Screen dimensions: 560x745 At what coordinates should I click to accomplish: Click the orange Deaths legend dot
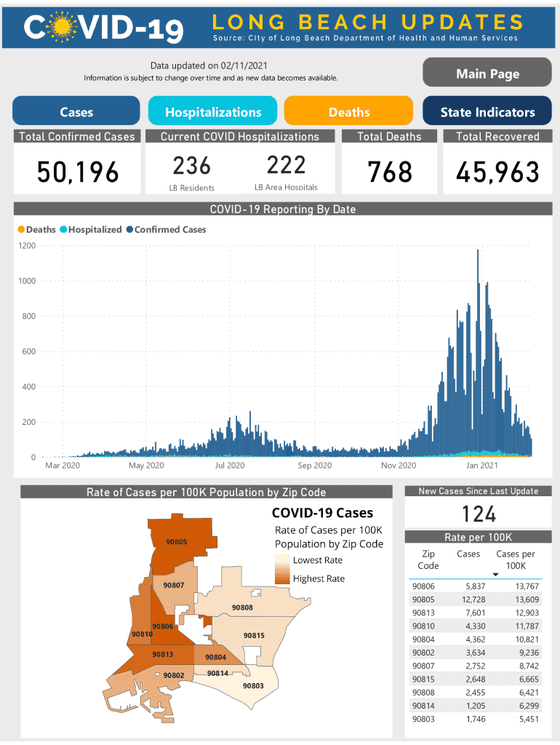coord(21,229)
